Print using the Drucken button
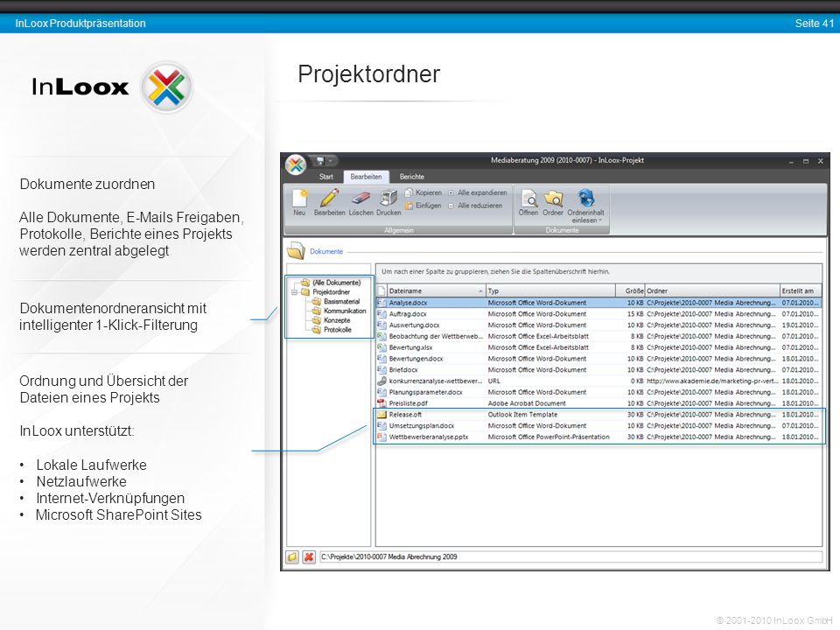Screen dimensions: 840x630 tap(388, 202)
